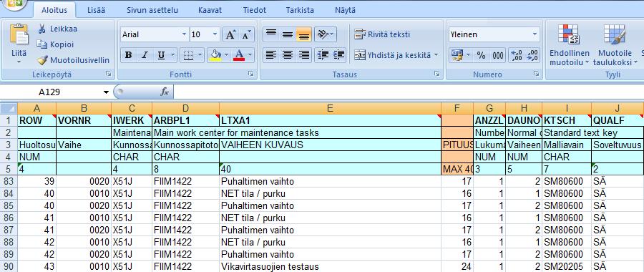The height and width of the screenshot is (272, 644).
Task: Open the fill color dropdown arrow
Action: point(226,55)
